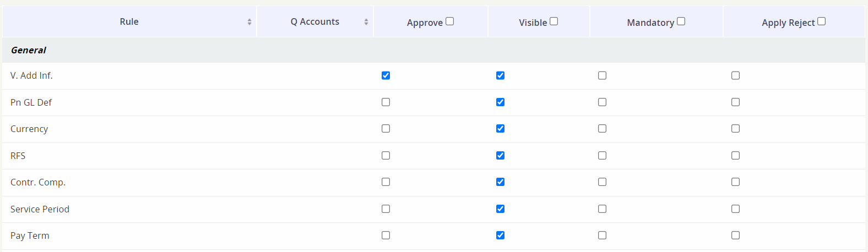This screenshot has height=252, width=868.
Task: Enable Apply Reject for Service Period
Action: pyautogui.click(x=735, y=209)
